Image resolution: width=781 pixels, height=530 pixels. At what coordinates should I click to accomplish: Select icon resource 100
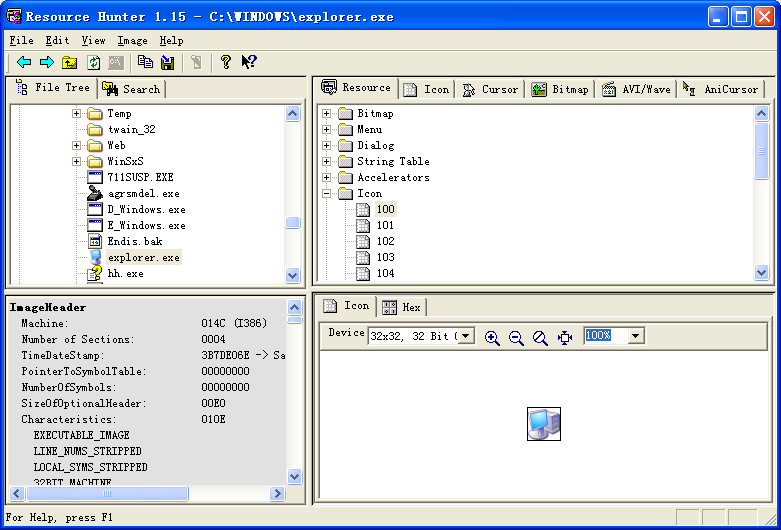click(x=385, y=209)
